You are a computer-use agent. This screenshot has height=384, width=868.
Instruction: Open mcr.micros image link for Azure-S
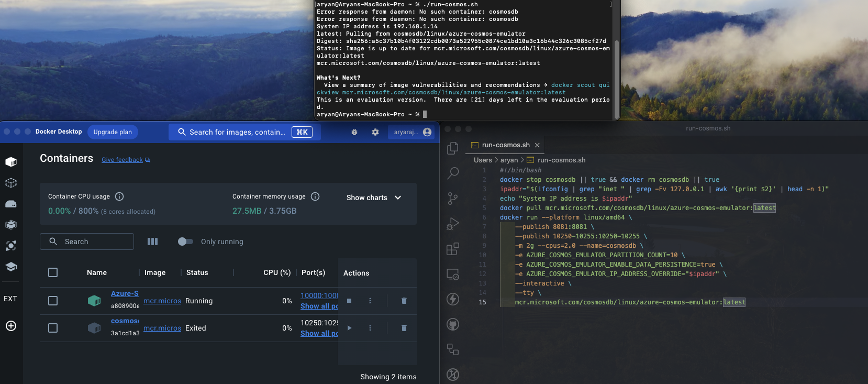pos(162,301)
